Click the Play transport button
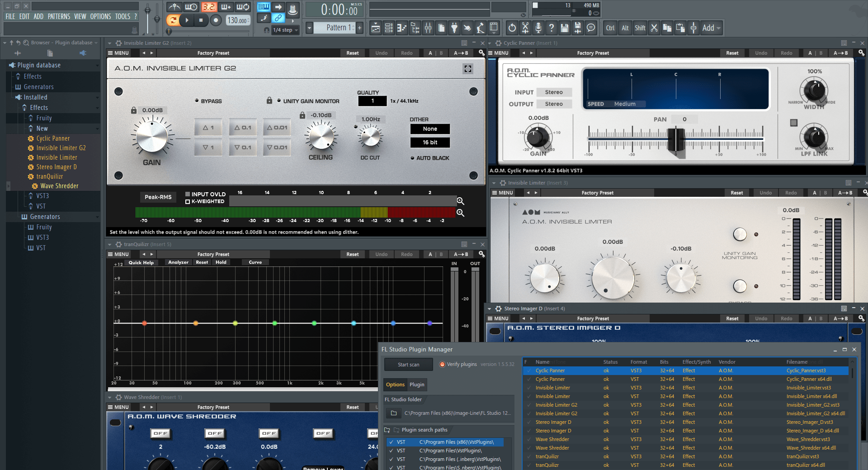 pyautogui.click(x=187, y=20)
